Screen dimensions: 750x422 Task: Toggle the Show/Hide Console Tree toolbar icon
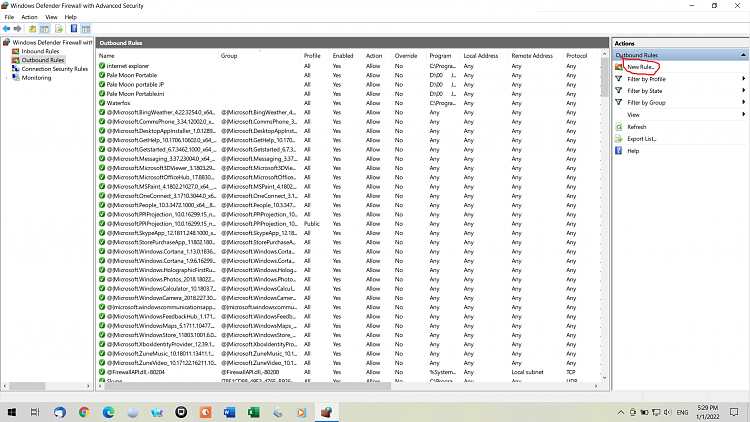[44, 29]
